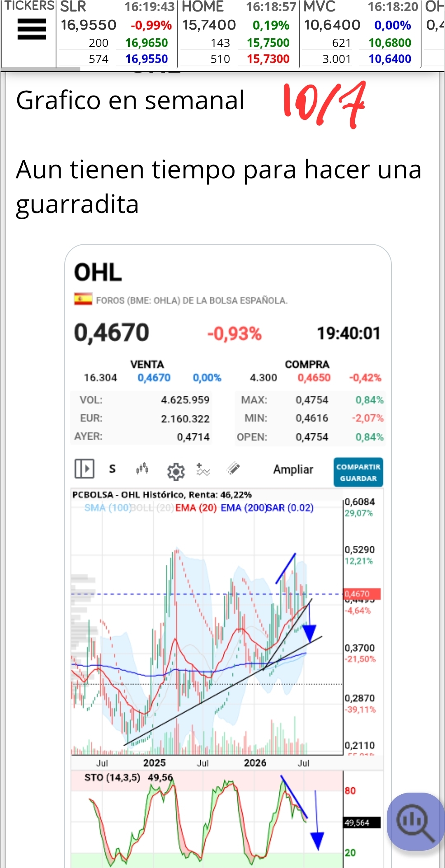The image size is (445, 868).
Task: Toggle the EMA (20) indicator label
Action: pos(196,508)
